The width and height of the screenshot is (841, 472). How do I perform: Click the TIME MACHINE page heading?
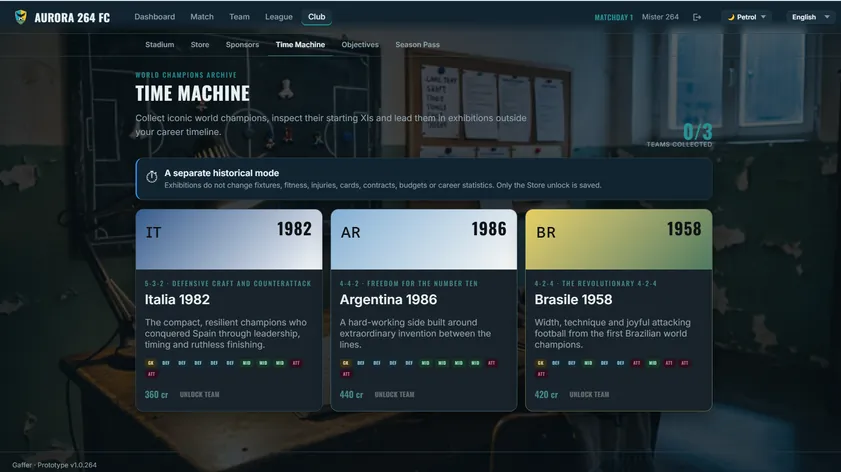coord(192,93)
